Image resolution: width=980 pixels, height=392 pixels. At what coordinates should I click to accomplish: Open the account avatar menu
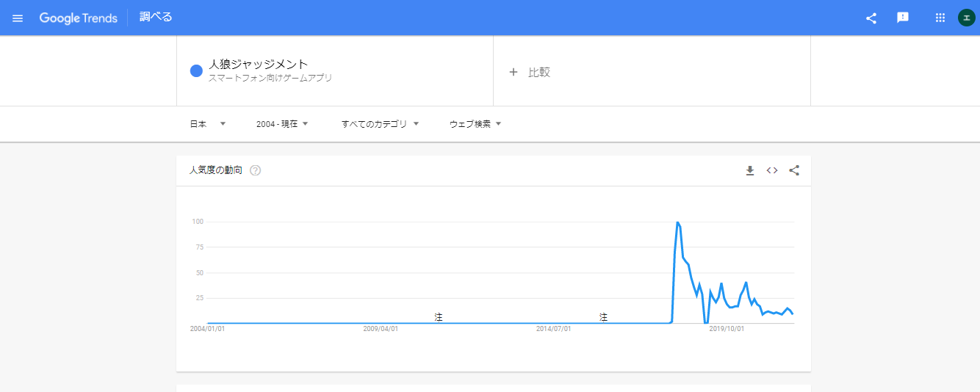(x=966, y=18)
